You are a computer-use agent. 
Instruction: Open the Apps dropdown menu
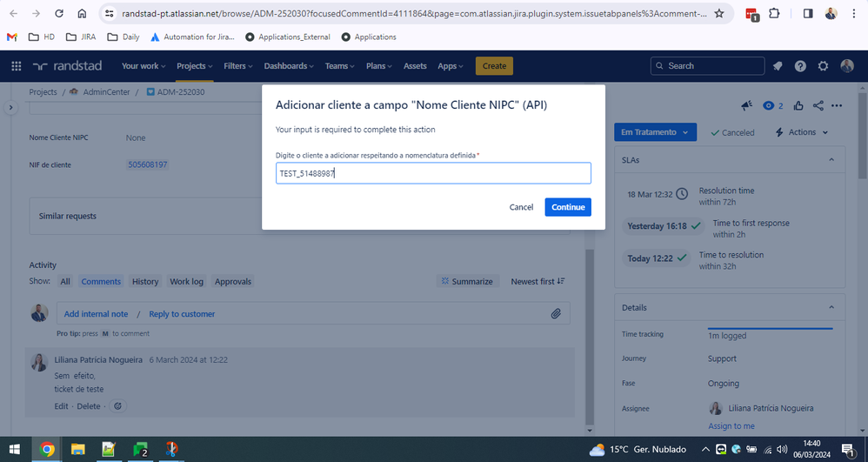451,66
